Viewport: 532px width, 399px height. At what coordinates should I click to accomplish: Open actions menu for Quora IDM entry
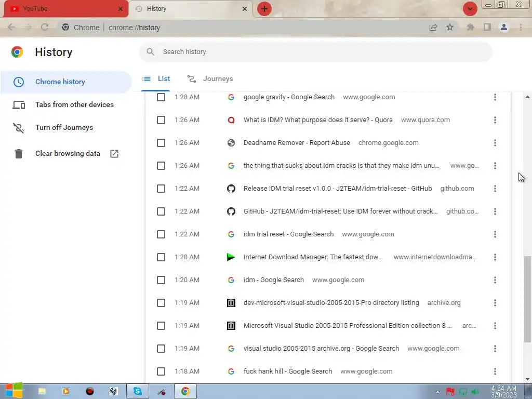point(495,120)
